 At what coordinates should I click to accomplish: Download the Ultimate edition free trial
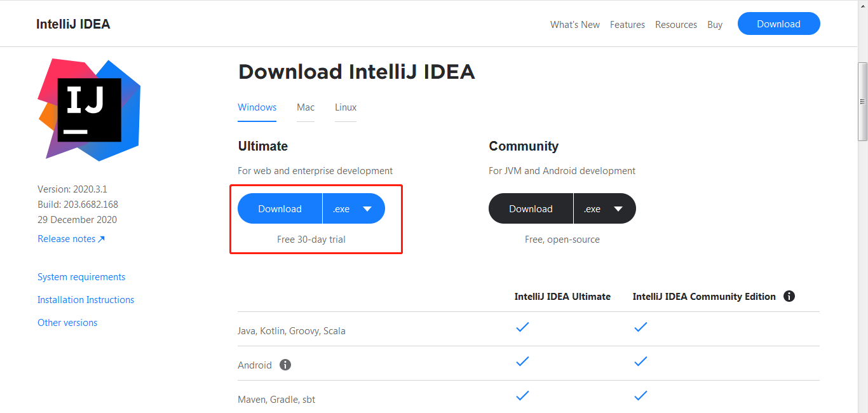coord(280,208)
